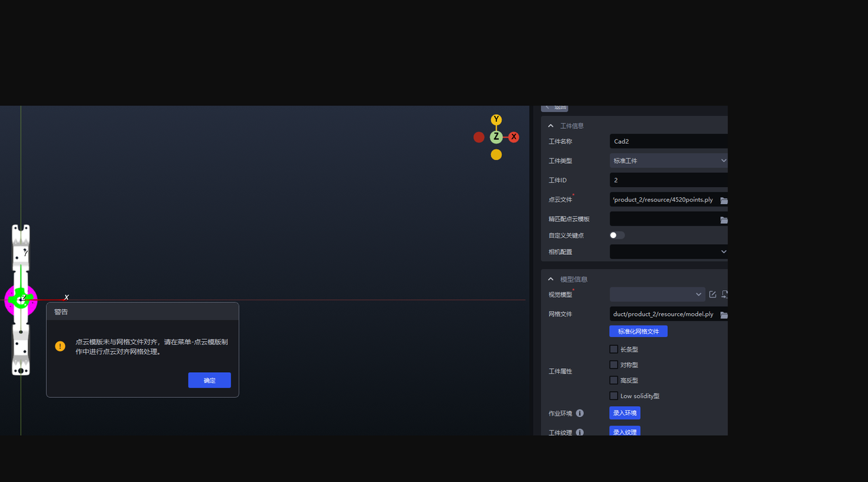Enable the 对称型 checkbox

click(614, 365)
